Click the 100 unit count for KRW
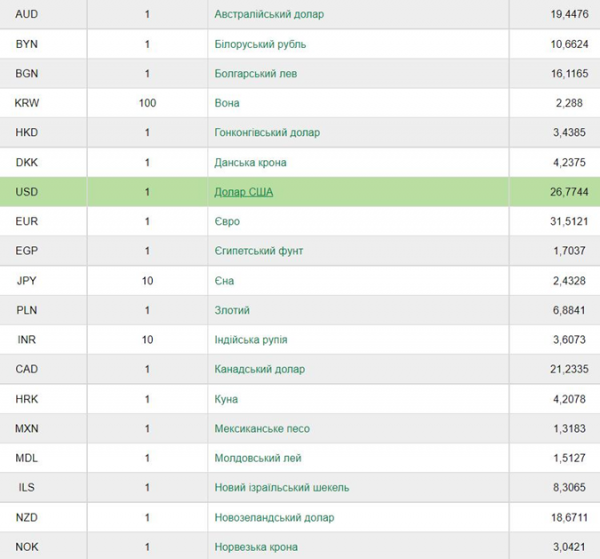 coord(147,103)
